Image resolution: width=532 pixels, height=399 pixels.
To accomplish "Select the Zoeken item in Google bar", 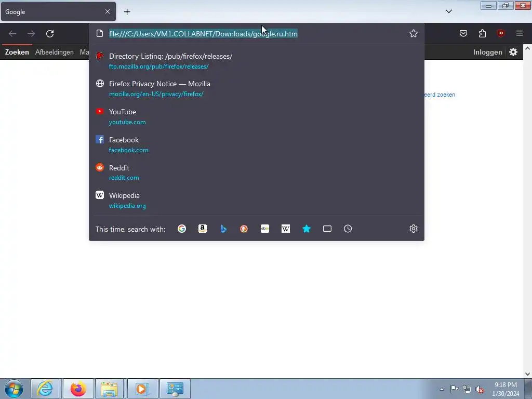I will (17, 52).
